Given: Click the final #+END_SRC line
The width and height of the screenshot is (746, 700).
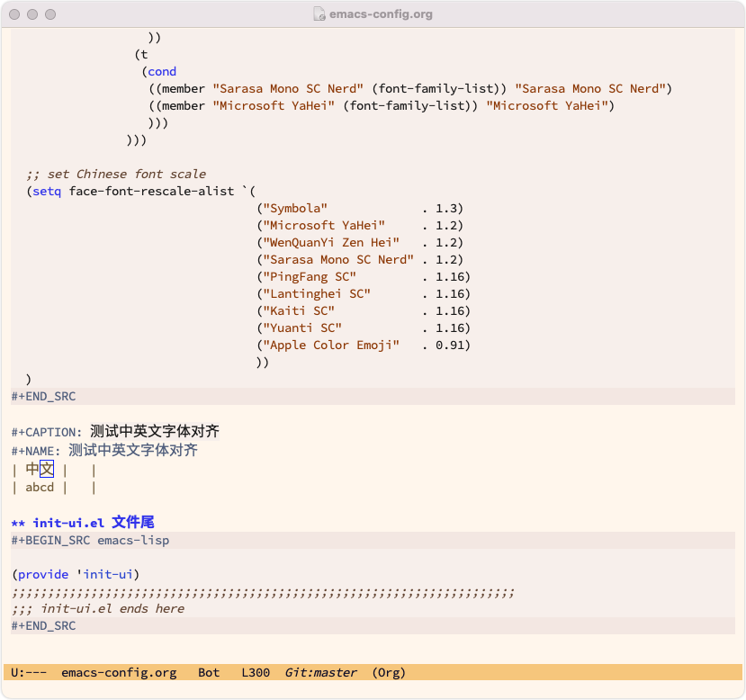Looking at the screenshot, I should [373, 626].
